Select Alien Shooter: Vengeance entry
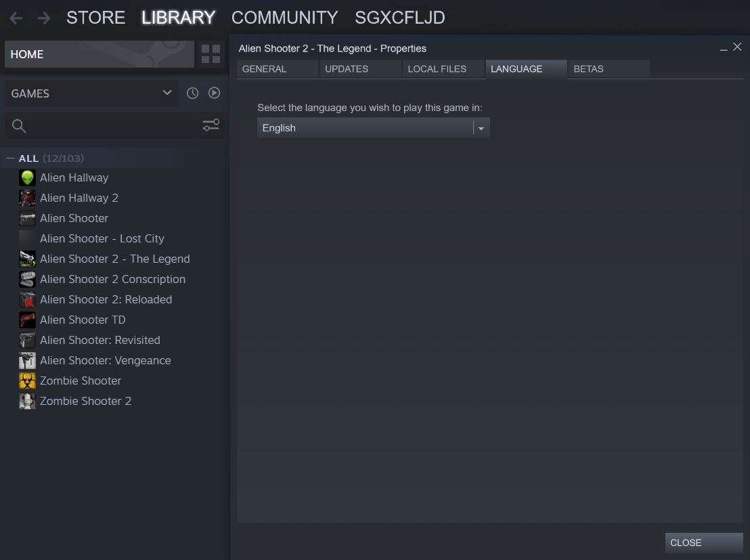The width and height of the screenshot is (750, 560). (x=105, y=360)
